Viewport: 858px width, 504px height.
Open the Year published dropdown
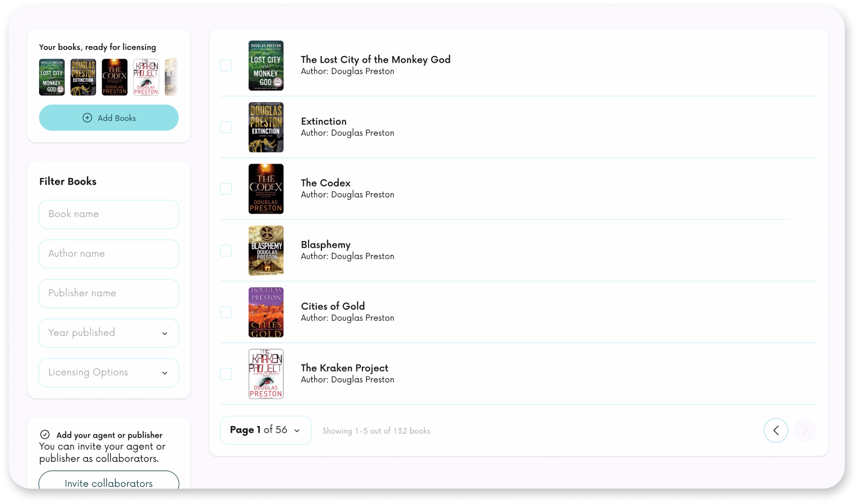pyautogui.click(x=109, y=333)
